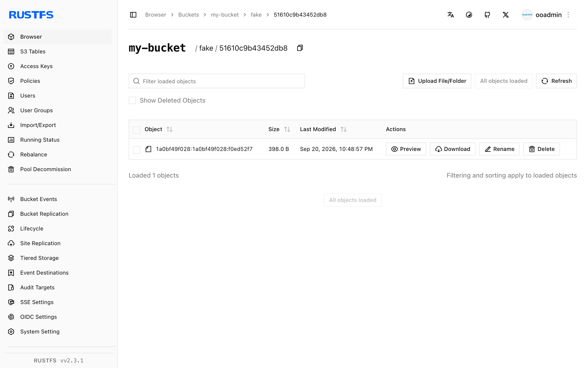The image size is (588, 368).
Task: Click the ooadmin avatar logo
Action: click(x=527, y=15)
